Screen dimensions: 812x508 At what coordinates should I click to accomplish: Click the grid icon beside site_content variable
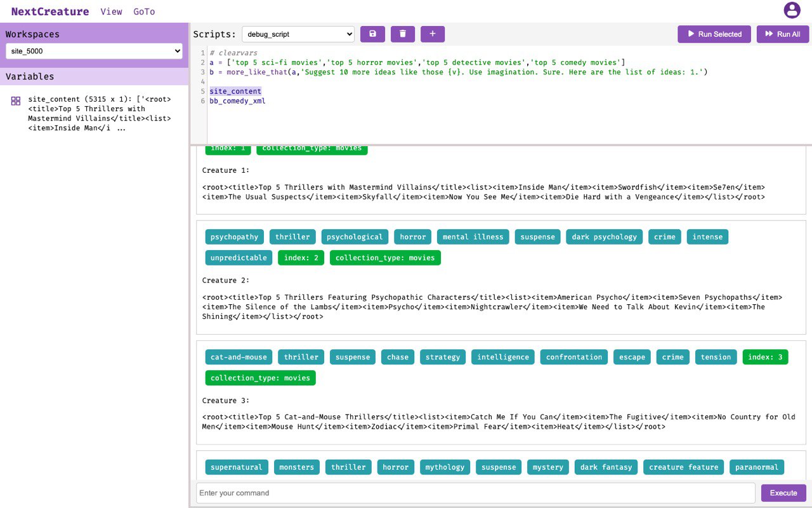tap(15, 100)
